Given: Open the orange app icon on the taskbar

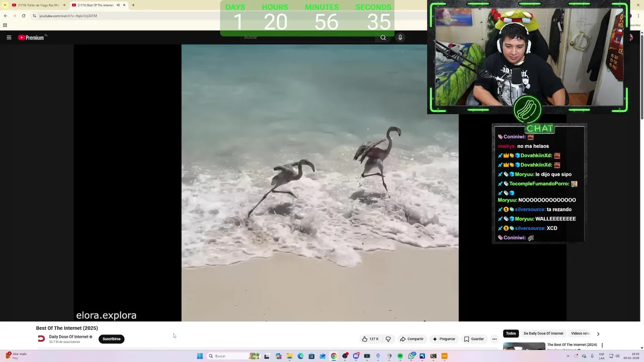Looking at the screenshot, I should [x=444, y=356].
